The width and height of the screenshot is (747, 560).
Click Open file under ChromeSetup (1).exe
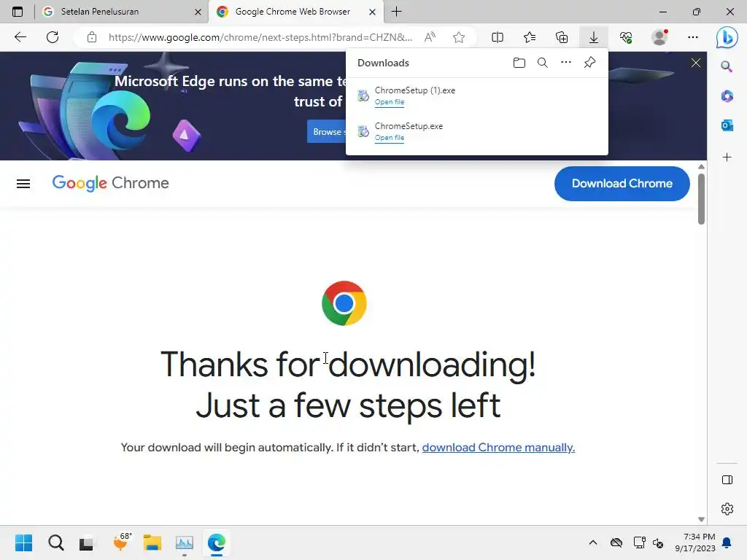390,102
